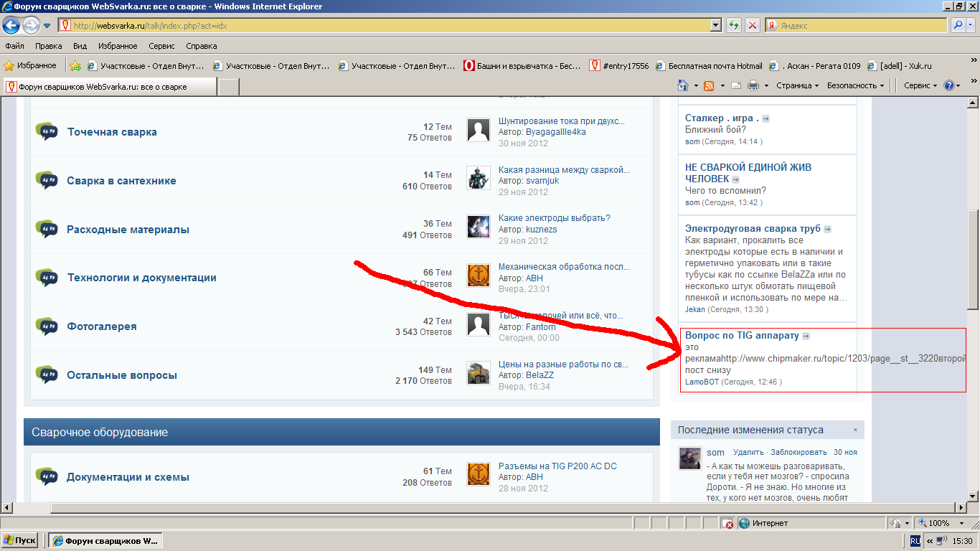Click the popup blocker status bar icon
Screen dimensions: 980x551
727,524
